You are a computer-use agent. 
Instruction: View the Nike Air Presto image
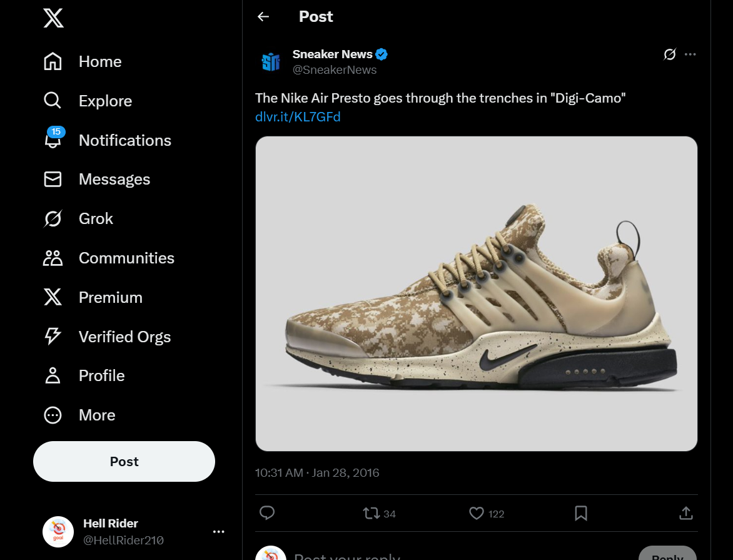476,293
